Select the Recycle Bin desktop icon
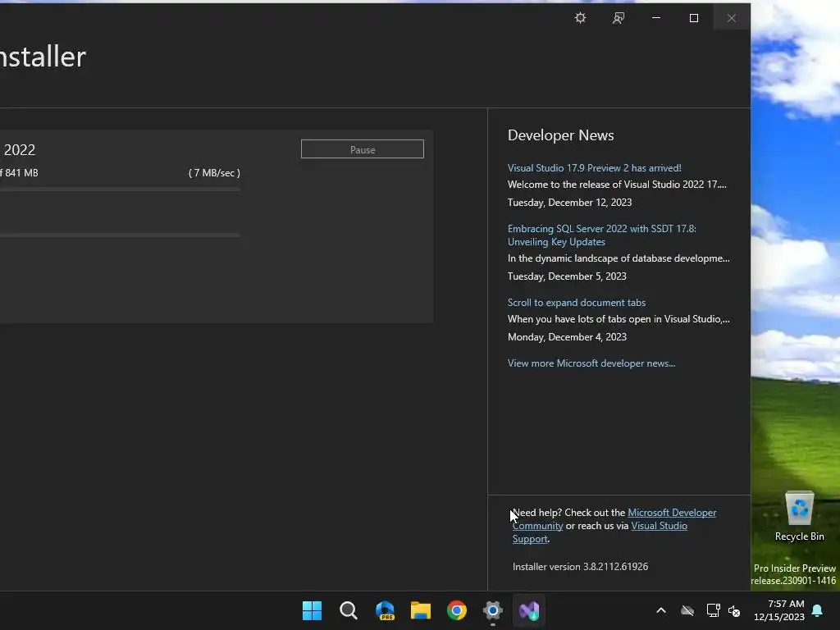Viewport: 840px width, 630px height. tap(799, 517)
